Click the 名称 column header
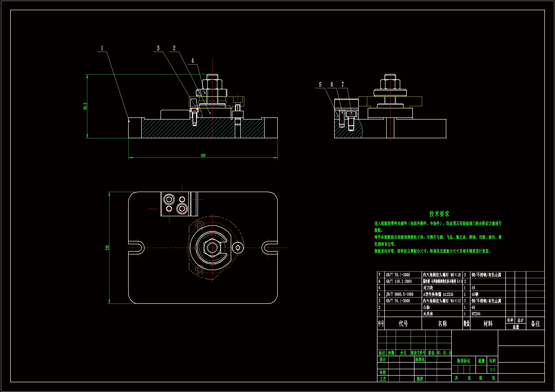 pyautogui.click(x=442, y=324)
